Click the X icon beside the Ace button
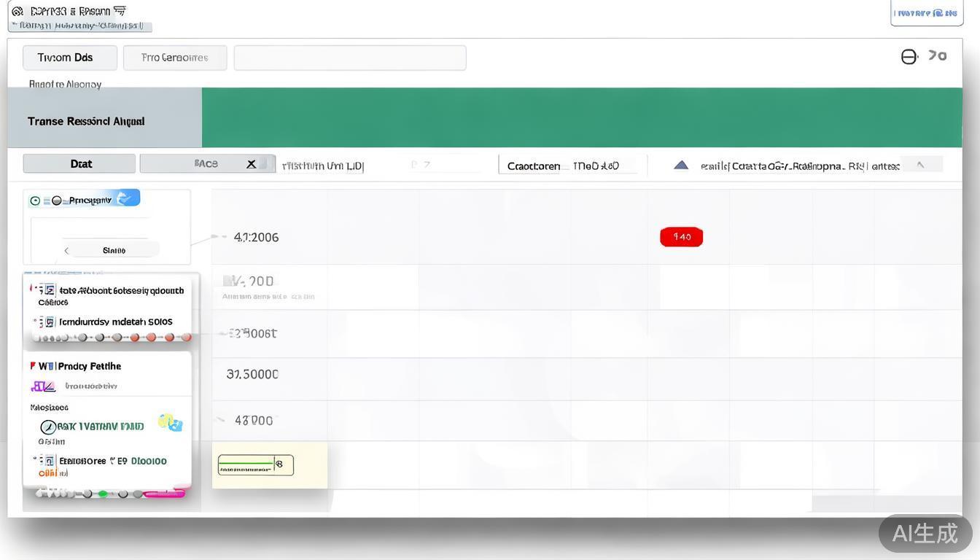This screenshot has height=560, width=980. tap(251, 164)
